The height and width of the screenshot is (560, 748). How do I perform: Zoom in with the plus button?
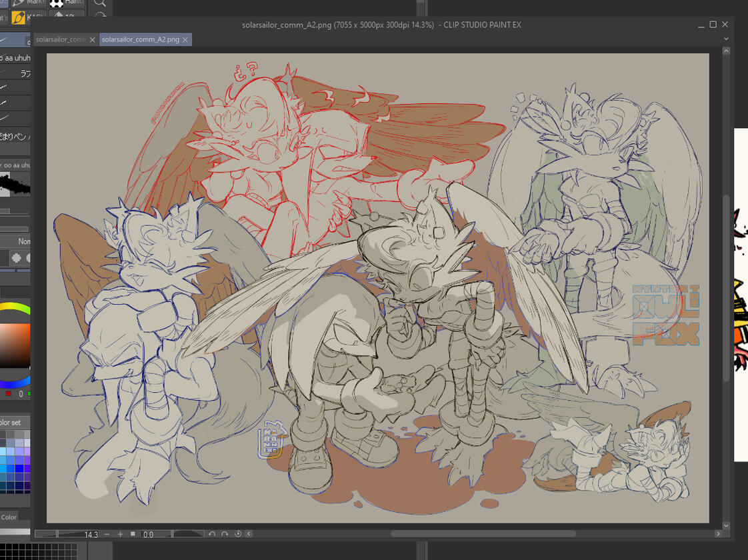(120, 534)
